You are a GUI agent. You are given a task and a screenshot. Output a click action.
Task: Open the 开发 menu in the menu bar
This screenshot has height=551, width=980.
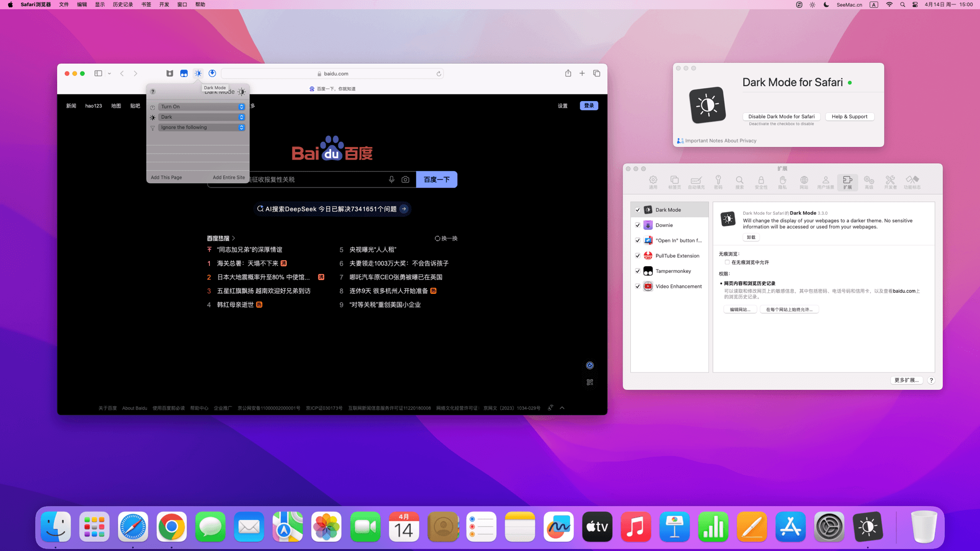click(x=164, y=5)
